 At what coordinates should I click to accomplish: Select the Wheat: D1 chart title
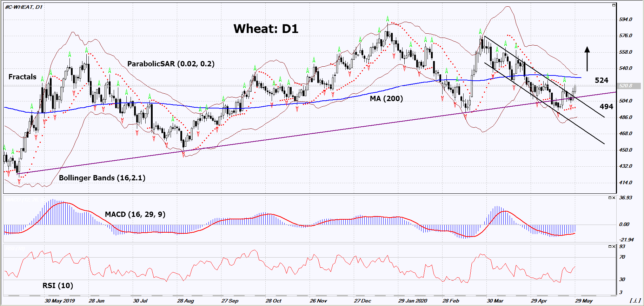tap(266, 29)
